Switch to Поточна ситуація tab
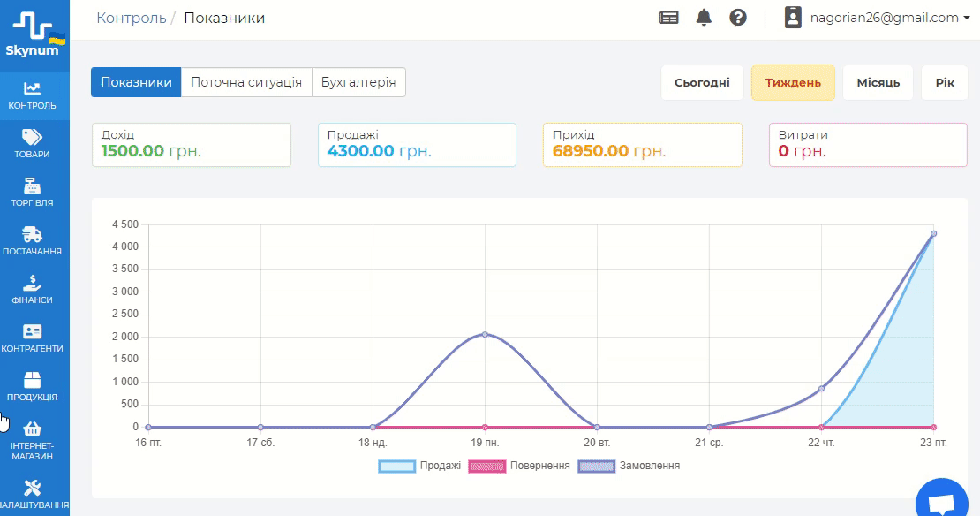Screen dimensions: 980x516 tap(246, 82)
